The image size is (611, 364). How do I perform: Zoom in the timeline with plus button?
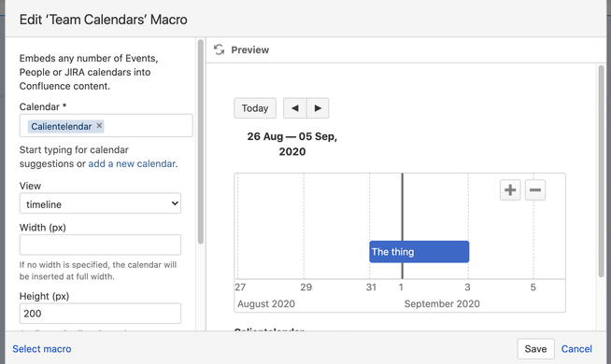tap(510, 190)
